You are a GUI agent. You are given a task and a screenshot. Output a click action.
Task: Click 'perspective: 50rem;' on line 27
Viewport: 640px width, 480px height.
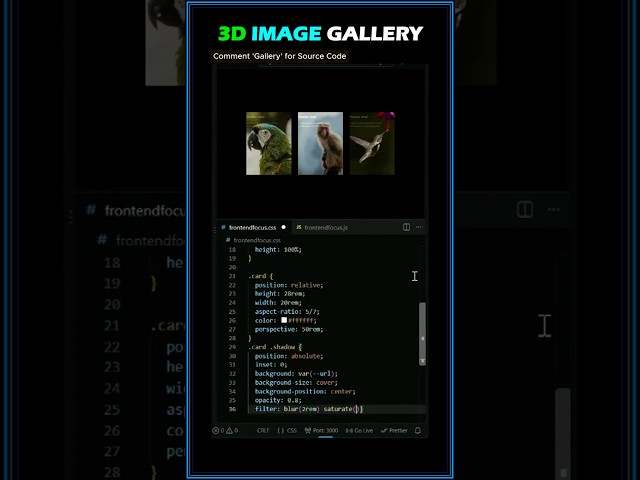pos(289,329)
